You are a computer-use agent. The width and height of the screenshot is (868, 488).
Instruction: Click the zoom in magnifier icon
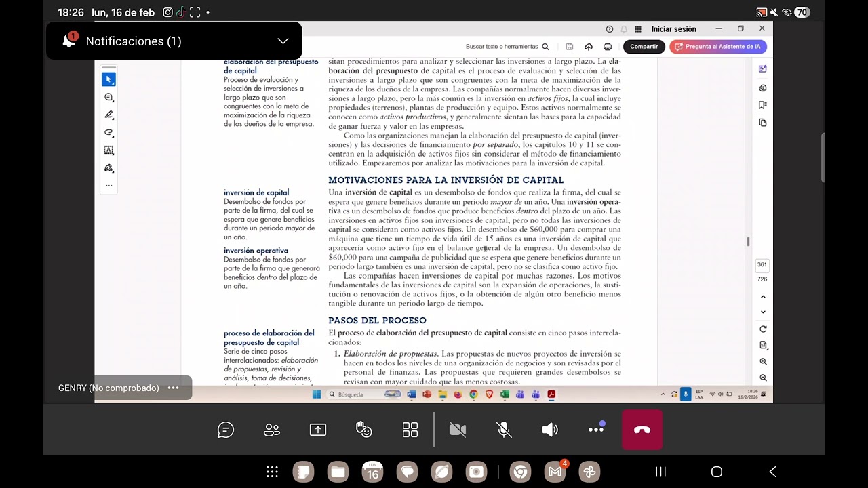coord(763,362)
